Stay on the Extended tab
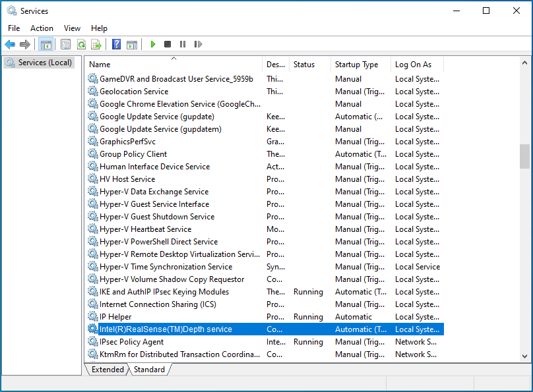 tap(106, 370)
